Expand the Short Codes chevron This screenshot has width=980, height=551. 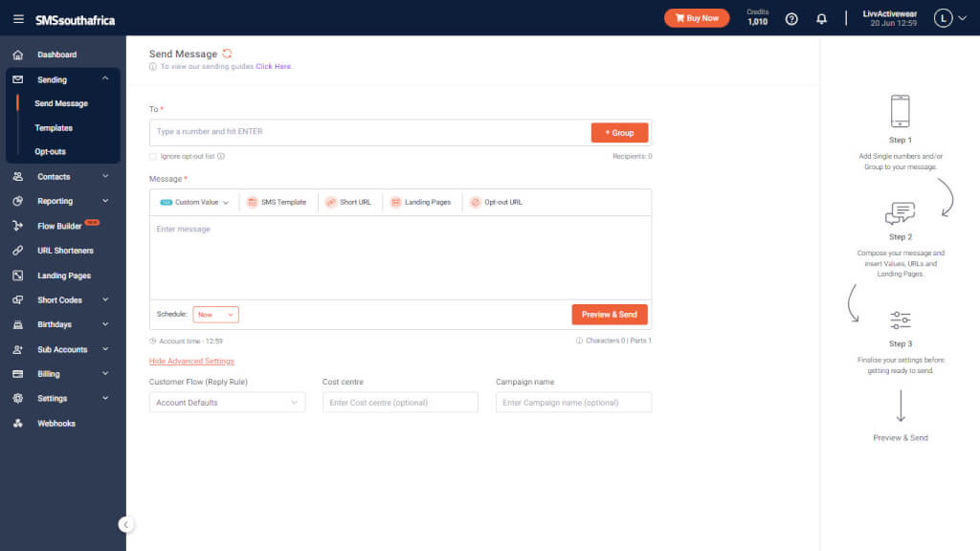coord(105,299)
